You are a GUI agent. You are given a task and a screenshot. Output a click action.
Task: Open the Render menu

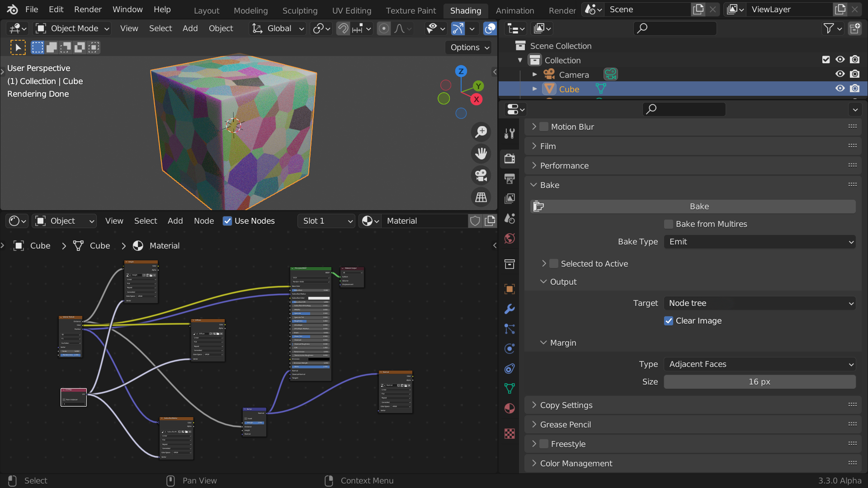88,9
